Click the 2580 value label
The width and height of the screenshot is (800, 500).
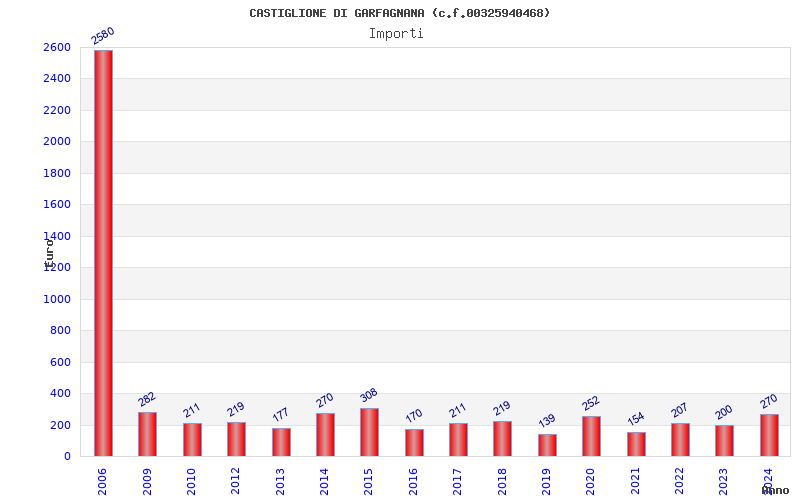[x=103, y=36]
